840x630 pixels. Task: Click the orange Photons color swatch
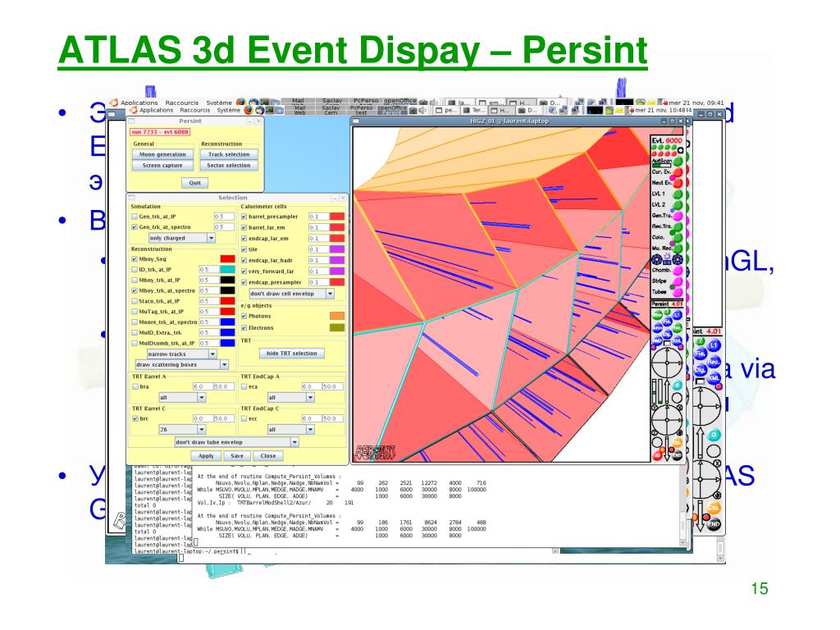point(337,316)
